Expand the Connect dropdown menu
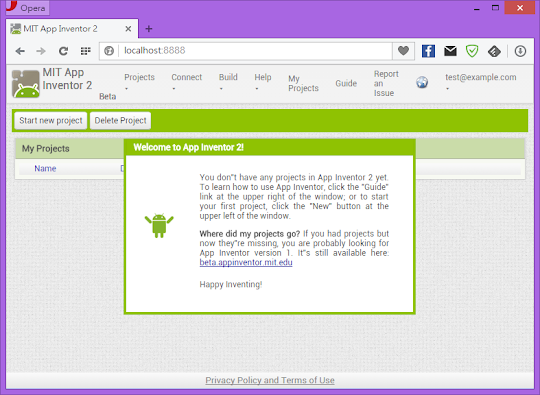The height and width of the screenshot is (395, 540). point(187,82)
